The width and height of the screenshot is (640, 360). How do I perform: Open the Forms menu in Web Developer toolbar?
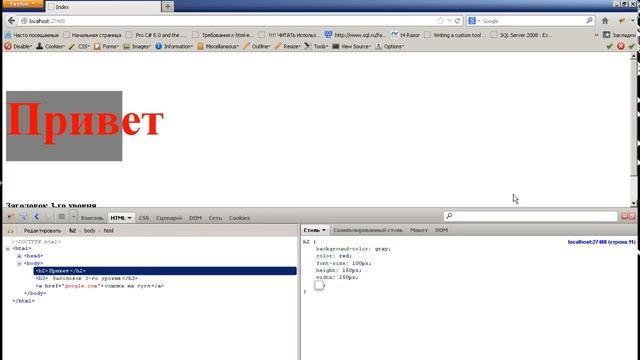pyautogui.click(x=106, y=47)
